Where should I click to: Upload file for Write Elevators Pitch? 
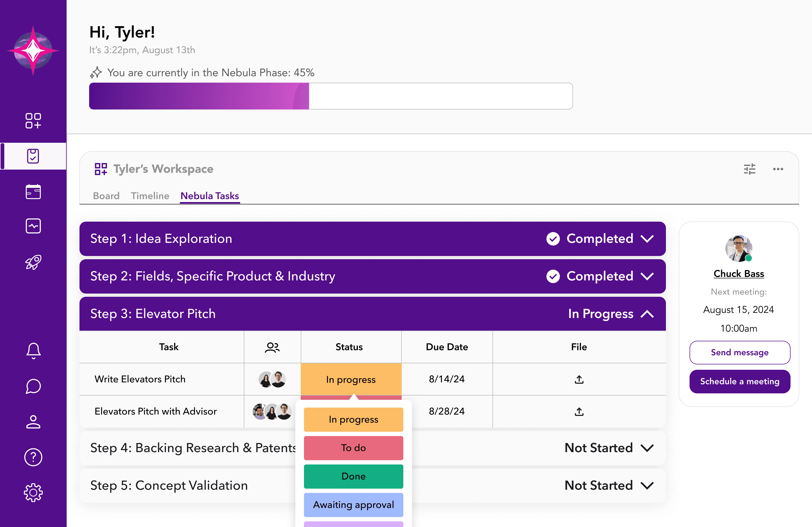[579, 379]
